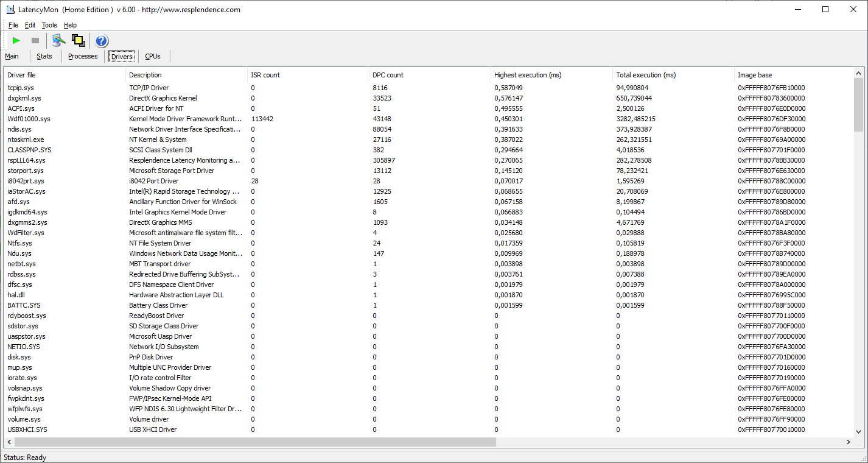Sort by the Description column header
Viewport: 868px width, 463px height.
tap(187, 75)
